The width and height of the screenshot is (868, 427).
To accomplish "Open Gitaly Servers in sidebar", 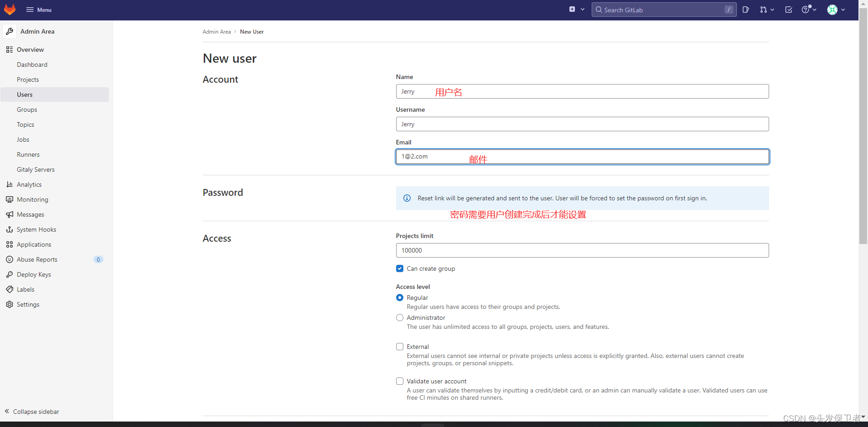I will pyautogui.click(x=35, y=169).
